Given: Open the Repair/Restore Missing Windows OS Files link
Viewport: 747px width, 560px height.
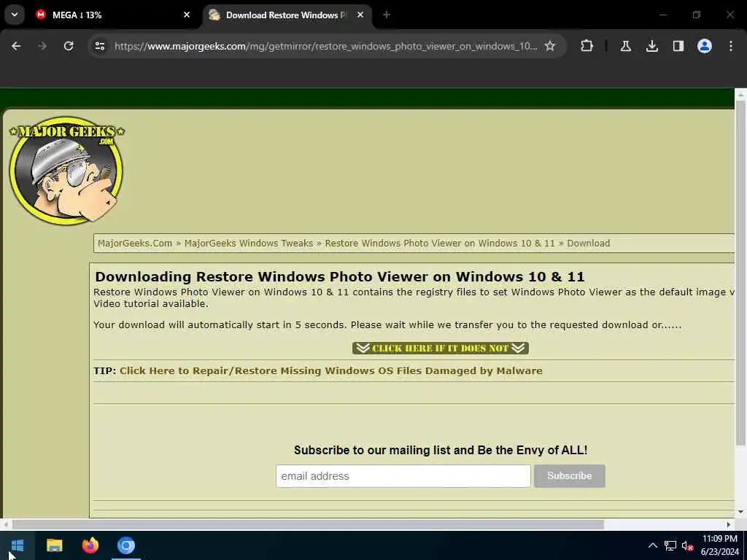Looking at the screenshot, I should 331,371.
